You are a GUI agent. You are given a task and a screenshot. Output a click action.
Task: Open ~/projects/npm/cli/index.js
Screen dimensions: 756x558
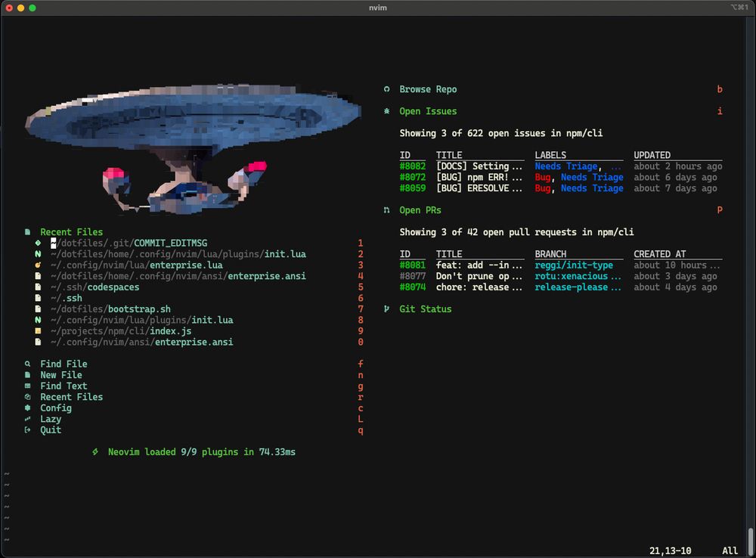coord(121,331)
